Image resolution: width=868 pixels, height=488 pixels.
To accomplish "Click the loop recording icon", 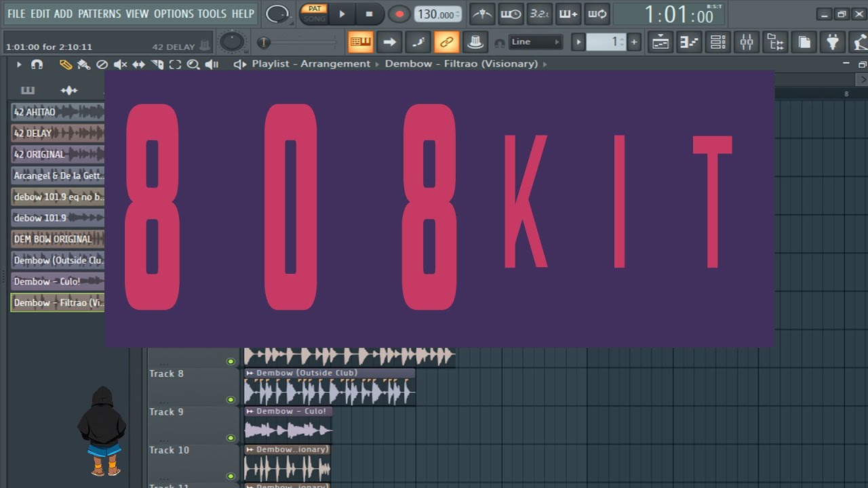I will pos(597,14).
